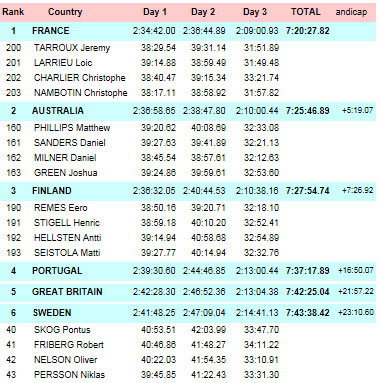379x383 pixels.
Task: Click the Day 1 column header
Action: click(x=155, y=12)
